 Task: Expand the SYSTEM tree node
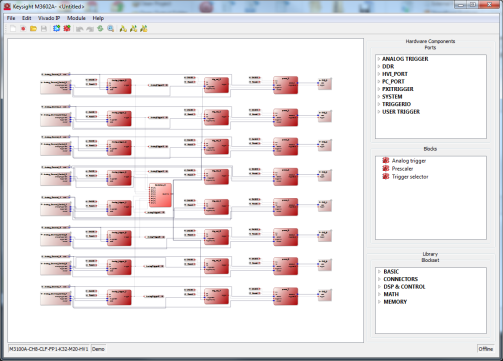pos(379,97)
